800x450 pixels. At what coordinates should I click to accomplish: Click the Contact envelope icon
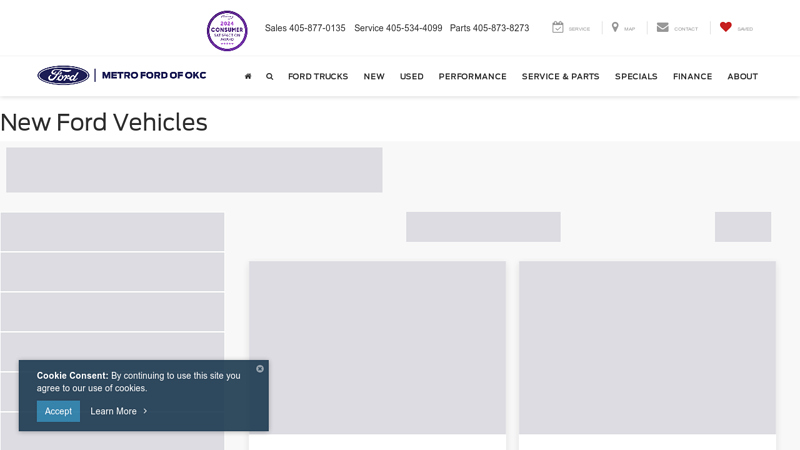coord(662,28)
